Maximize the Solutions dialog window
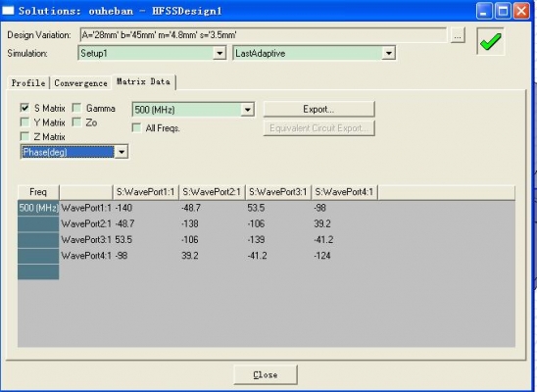Screen dimensions: 537x392 [x=503, y=11]
